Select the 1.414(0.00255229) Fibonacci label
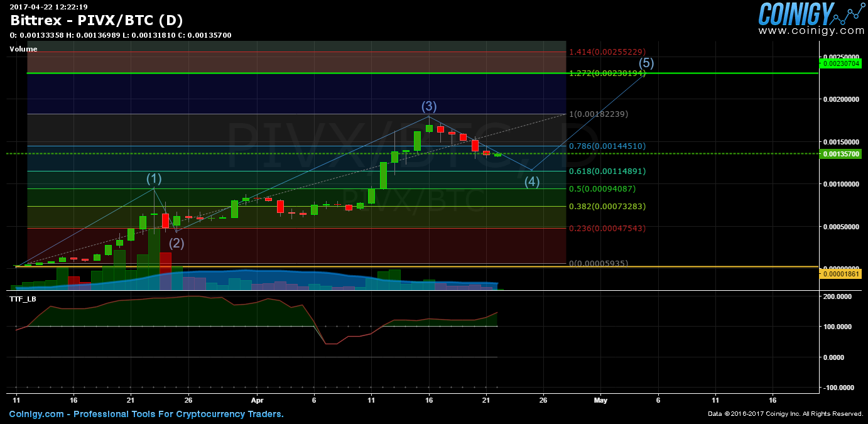 (607, 52)
